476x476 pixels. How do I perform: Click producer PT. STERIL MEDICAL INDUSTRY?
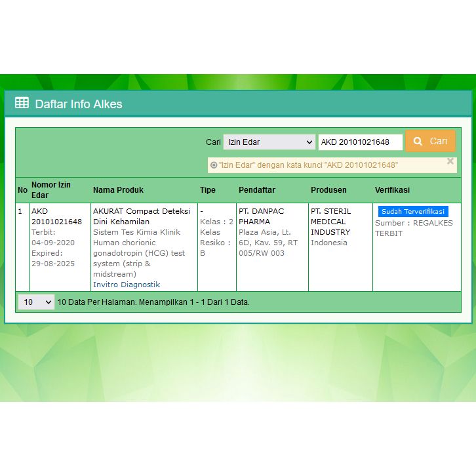(330, 222)
